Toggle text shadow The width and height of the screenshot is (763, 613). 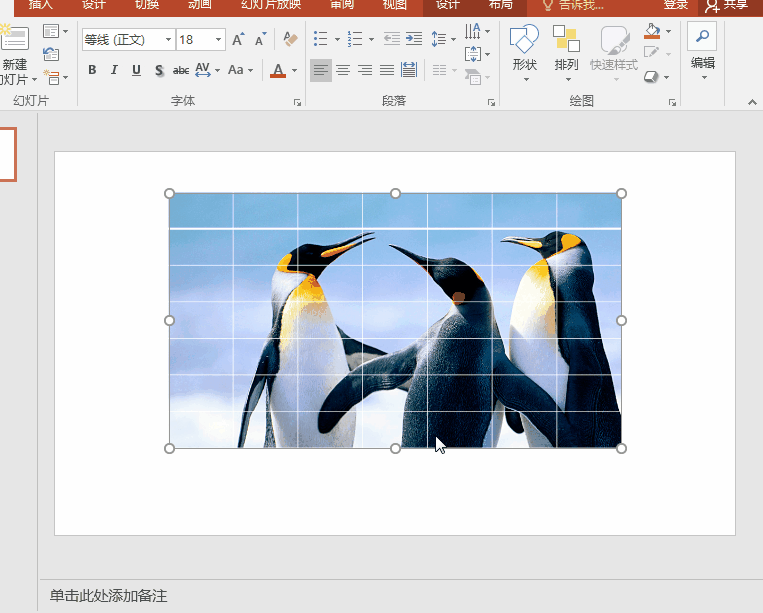(x=159, y=70)
